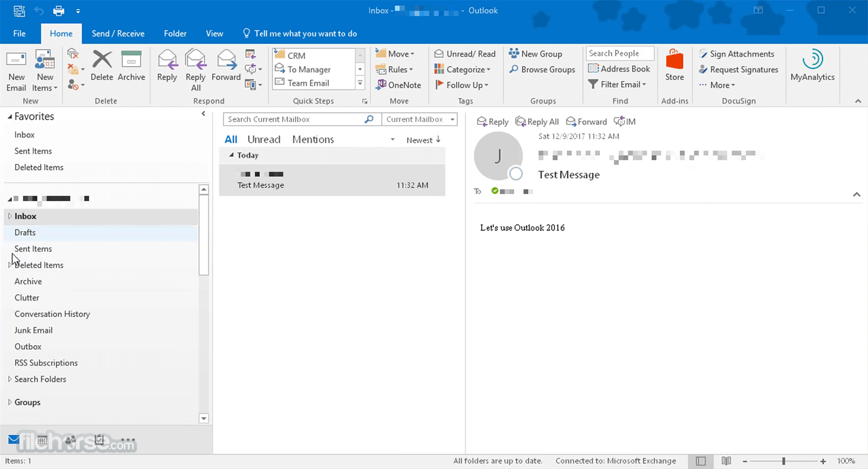Show Unread messages only

tap(264, 139)
